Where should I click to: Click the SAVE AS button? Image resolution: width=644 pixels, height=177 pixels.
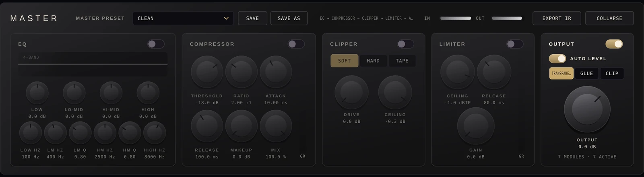[289, 18]
